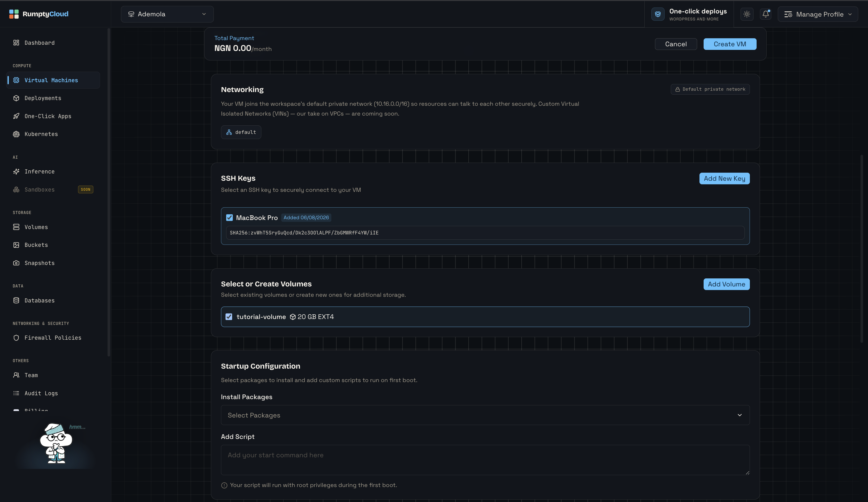Click the Volumes disk icon
The height and width of the screenshot is (502, 868).
[x=16, y=227]
